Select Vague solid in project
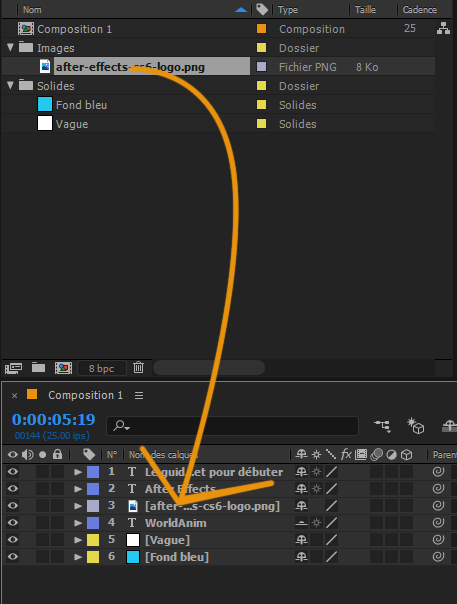The image size is (457, 604). [x=72, y=124]
